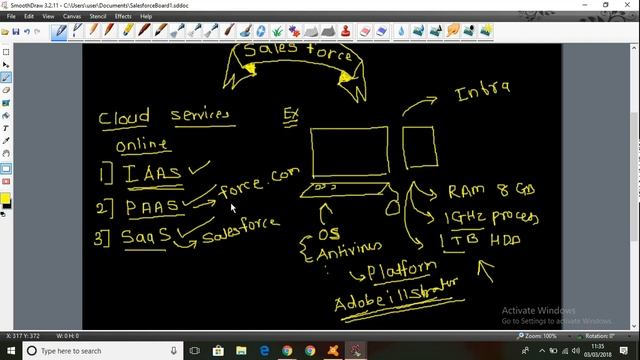Open Task View from taskbar
This screenshot has height=360, width=640.
[x=195, y=351]
